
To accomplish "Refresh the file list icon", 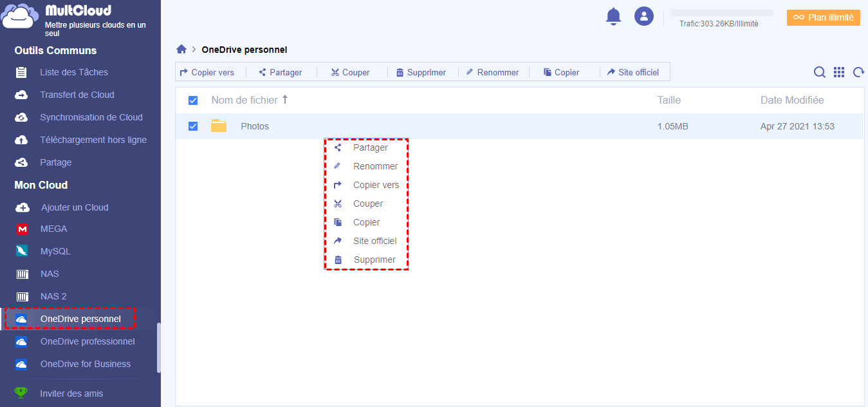I will [858, 72].
